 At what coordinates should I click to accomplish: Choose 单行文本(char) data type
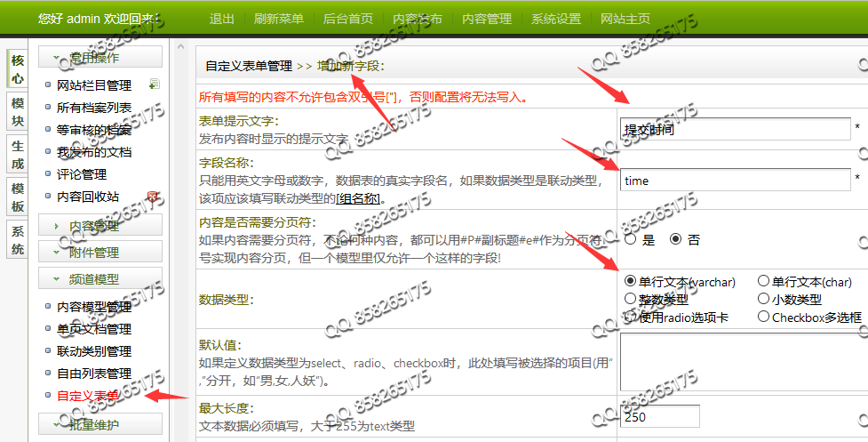point(763,281)
